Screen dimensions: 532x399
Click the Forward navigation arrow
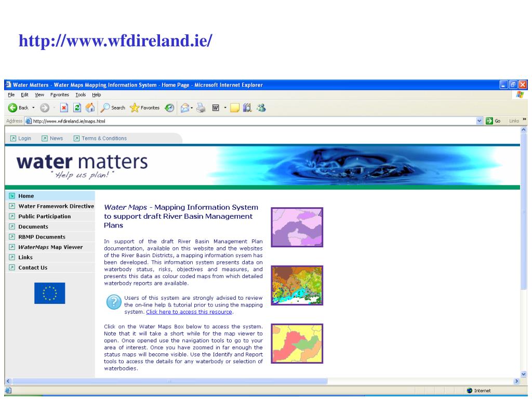pyautogui.click(x=45, y=108)
